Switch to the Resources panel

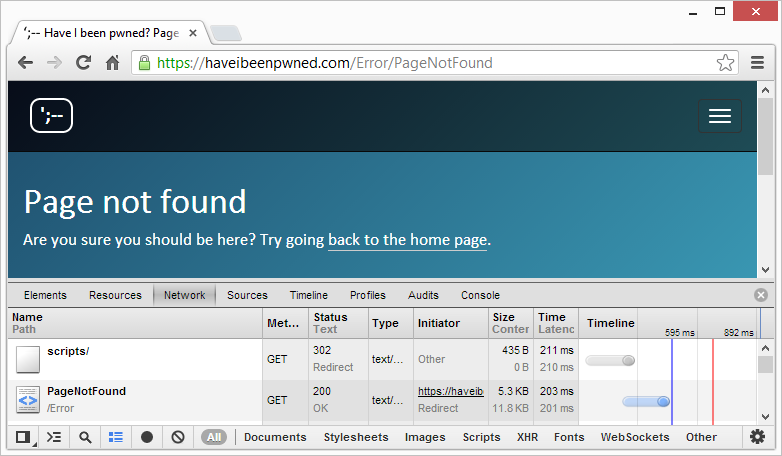[x=115, y=295]
